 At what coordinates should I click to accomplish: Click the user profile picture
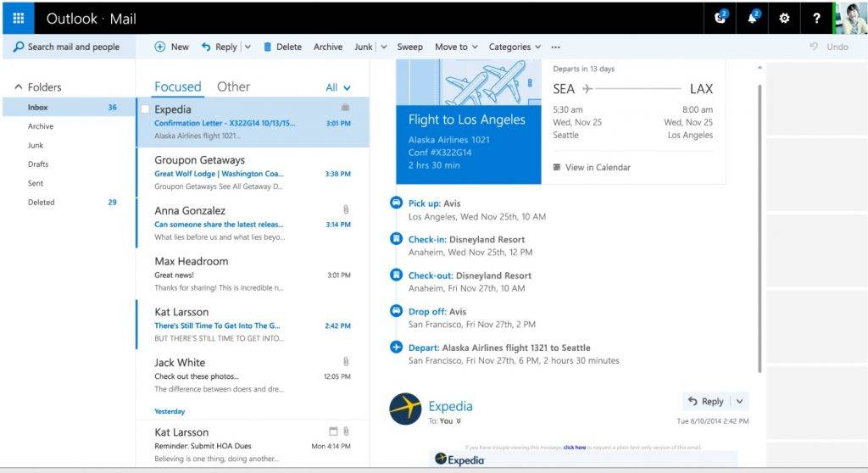tap(851, 19)
